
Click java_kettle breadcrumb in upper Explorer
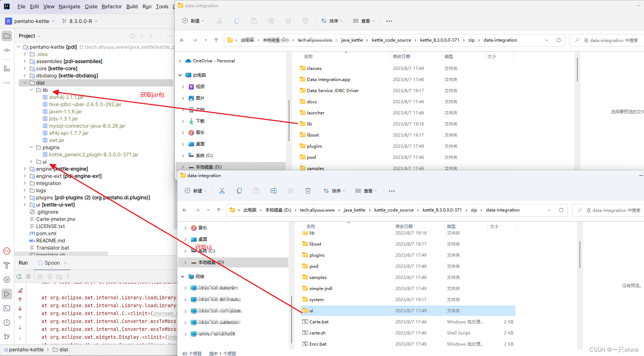click(x=352, y=40)
